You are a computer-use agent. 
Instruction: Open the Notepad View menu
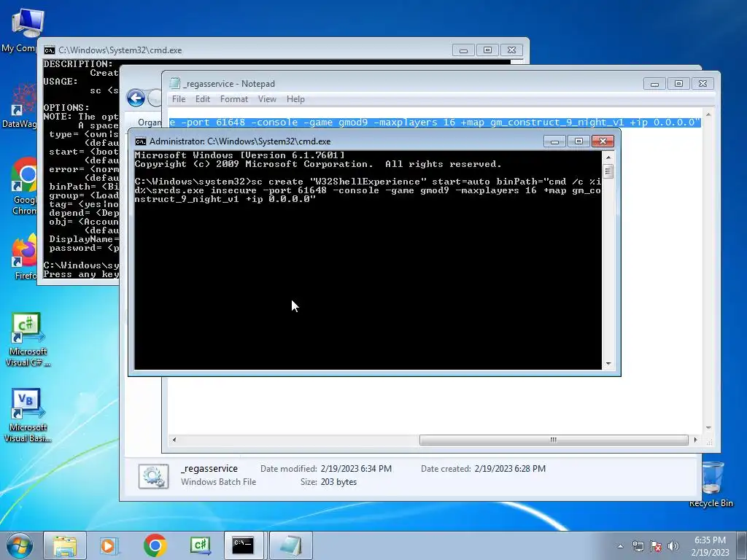(267, 99)
